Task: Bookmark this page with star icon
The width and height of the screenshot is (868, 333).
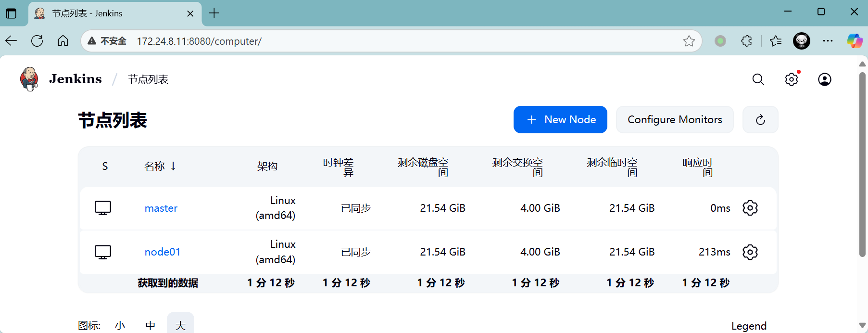Action: point(689,41)
